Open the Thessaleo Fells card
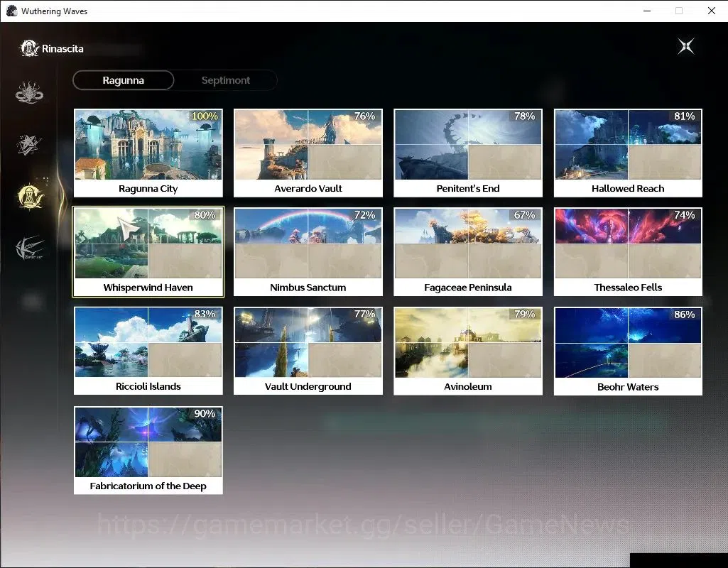This screenshot has width=728, height=568. point(628,252)
